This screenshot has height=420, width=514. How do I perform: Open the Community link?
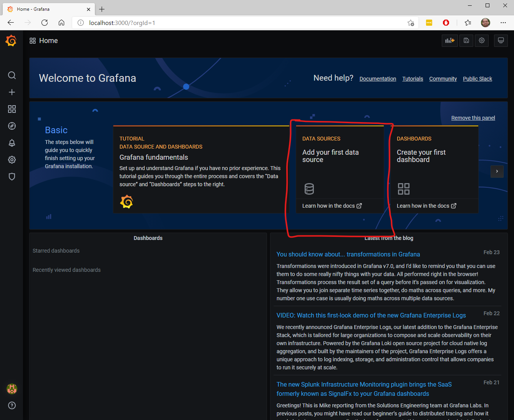[x=443, y=79]
